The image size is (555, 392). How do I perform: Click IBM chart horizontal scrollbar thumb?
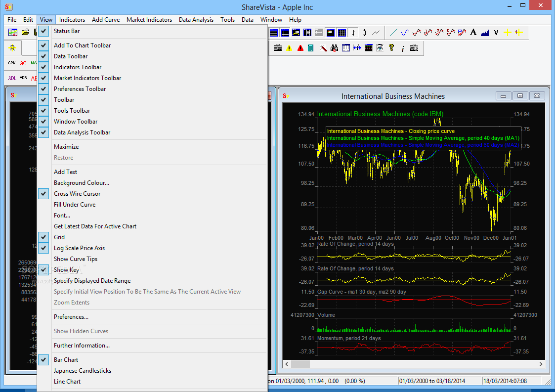pos(300,364)
